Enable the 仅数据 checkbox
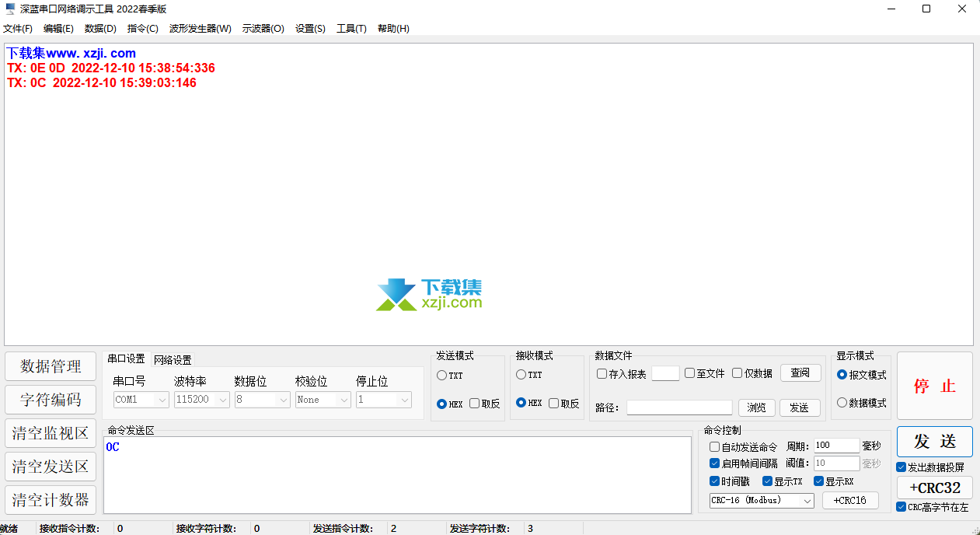 (752, 373)
